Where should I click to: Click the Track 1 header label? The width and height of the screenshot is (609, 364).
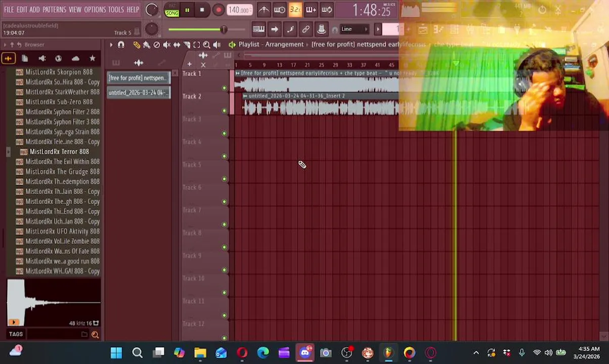point(192,74)
